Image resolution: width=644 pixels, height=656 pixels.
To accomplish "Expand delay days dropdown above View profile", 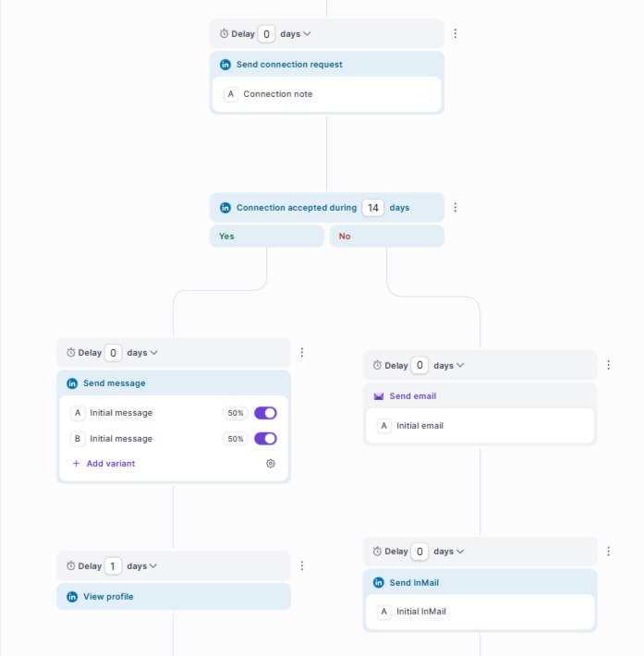I will [153, 566].
